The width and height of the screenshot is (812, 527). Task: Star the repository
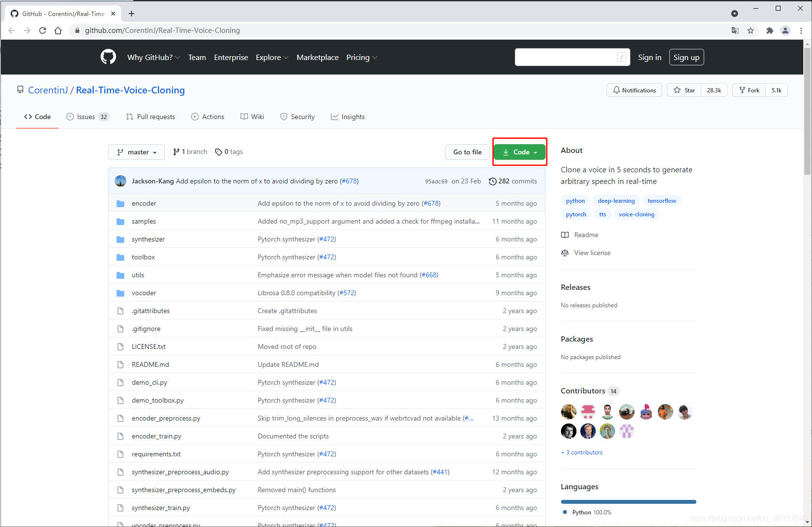click(x=684, y=90)
